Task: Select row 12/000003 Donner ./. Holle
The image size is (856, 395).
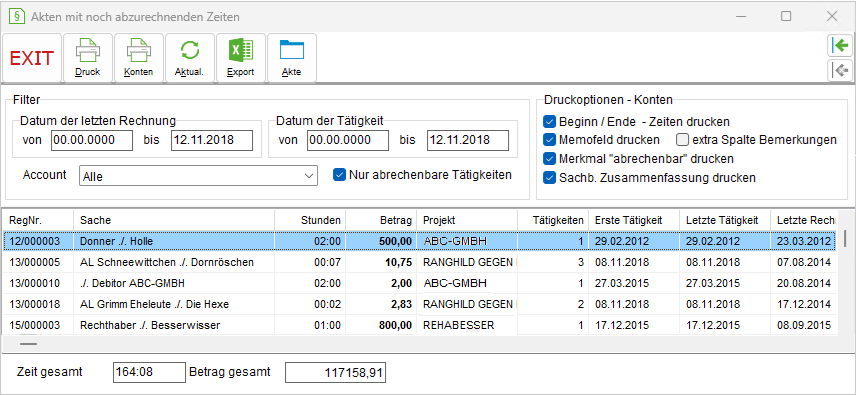Action: [x=419, y=241]
